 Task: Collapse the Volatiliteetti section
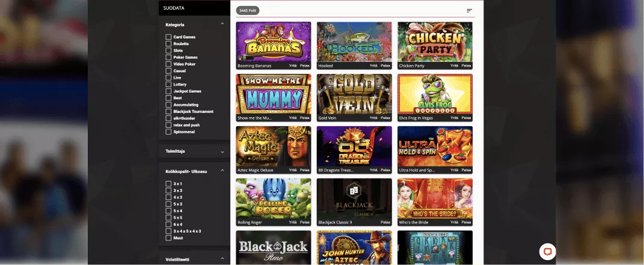pos(222,258)
